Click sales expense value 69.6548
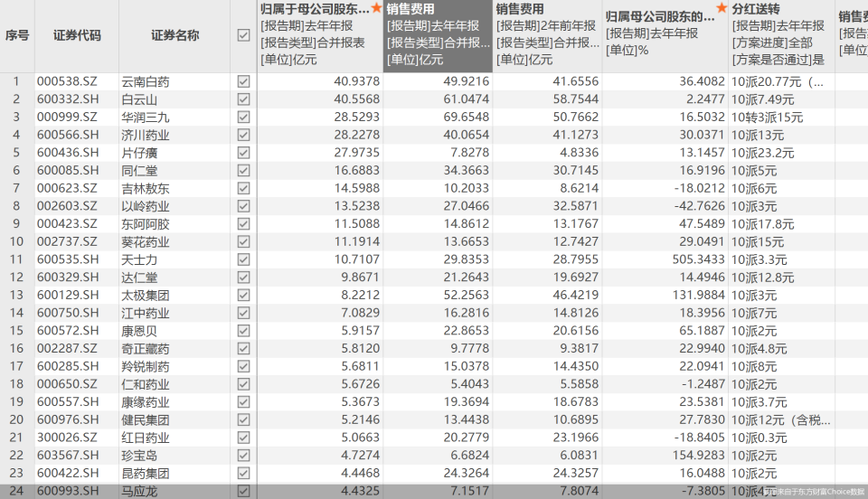Image resolution: width=868 pixels, height=499 pixels. coord(467,118)
